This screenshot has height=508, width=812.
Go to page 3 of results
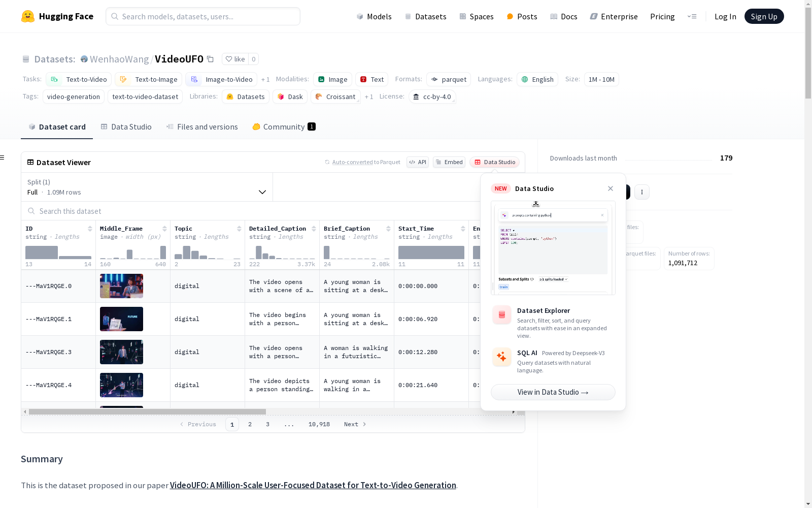tap(267, 424)
